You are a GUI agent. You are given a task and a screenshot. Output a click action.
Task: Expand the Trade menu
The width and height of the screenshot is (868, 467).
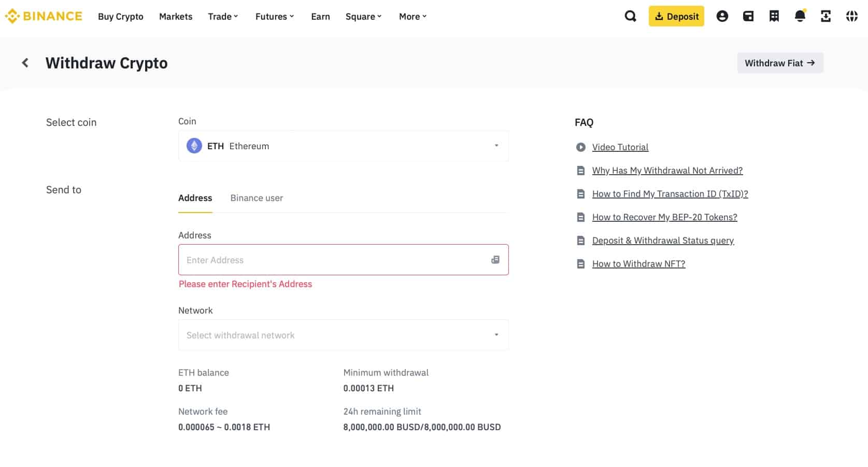[x=222, y=16]
